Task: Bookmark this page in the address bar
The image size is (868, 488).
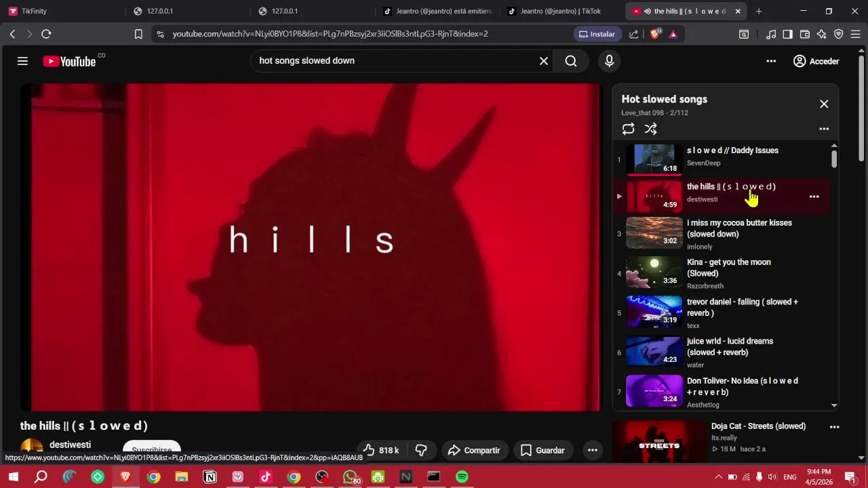Action: tap(138, 34)
